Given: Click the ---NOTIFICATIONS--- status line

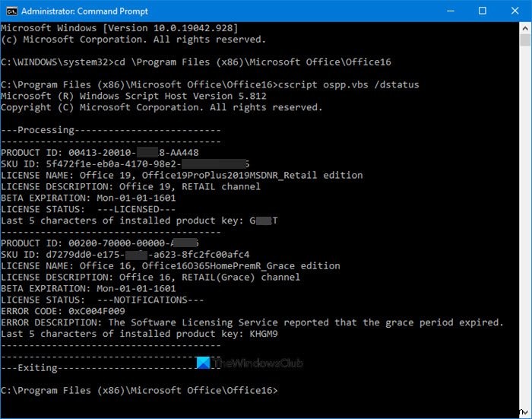Looking at the screenshot, I should pos(102,300).
